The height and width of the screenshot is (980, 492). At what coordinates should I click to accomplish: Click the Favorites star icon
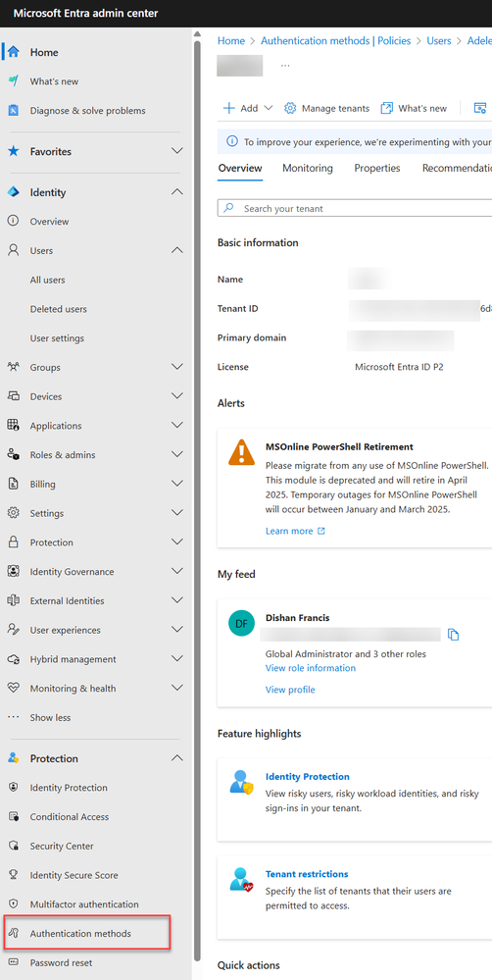coord(13,151)
